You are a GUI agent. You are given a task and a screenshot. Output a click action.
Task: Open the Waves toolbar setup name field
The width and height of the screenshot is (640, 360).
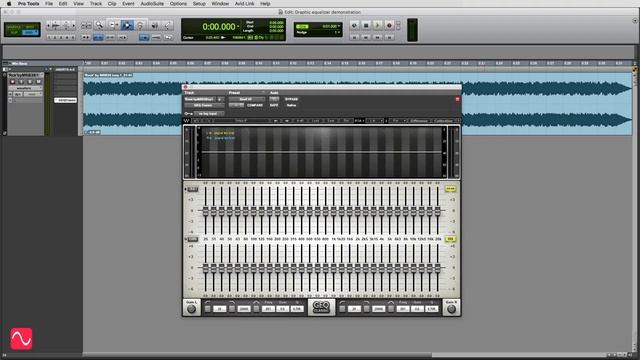[241, 120]
